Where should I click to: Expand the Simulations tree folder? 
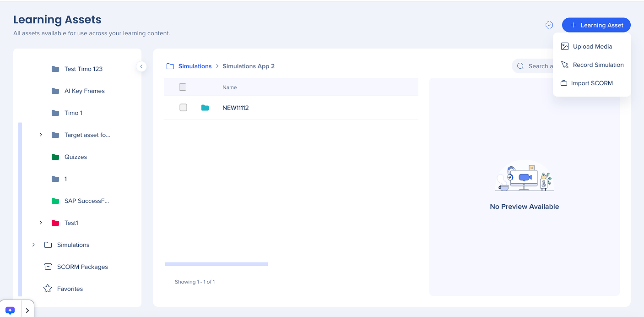point(33,245)
